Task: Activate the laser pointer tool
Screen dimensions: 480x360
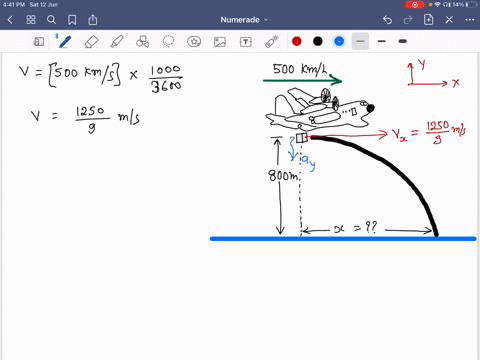Action: pyautogui.click(x=272, y=42)
